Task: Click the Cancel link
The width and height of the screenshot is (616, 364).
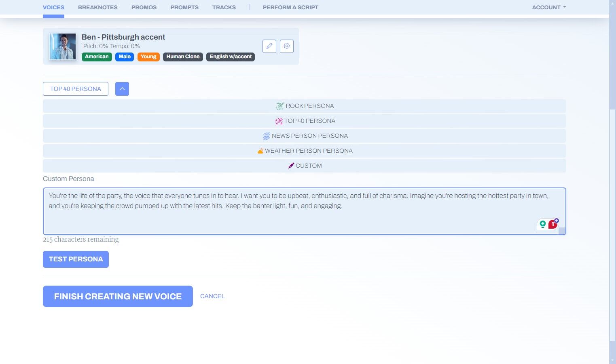Action: tap(212, 296)
